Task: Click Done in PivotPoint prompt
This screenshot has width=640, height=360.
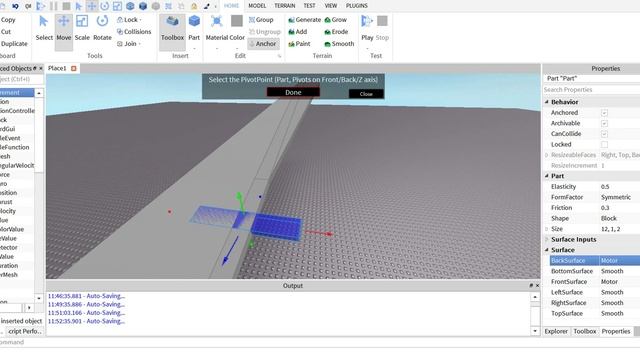Action: (293, 92)
